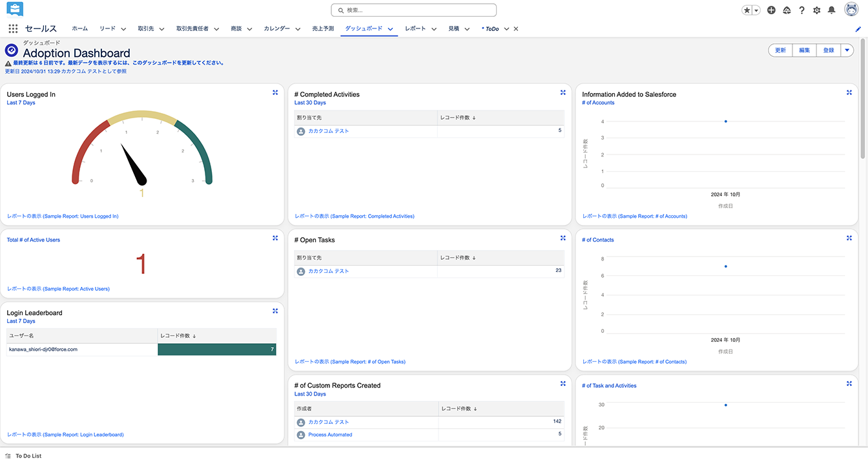
Task: Click the user avatar in # Open Tasks row
Action: 301,271
